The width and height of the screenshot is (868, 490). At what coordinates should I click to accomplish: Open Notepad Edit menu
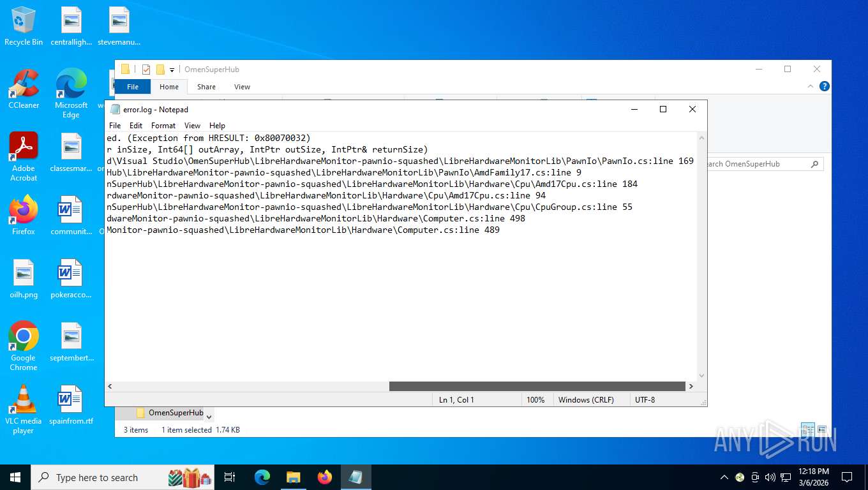click(136, 126)
